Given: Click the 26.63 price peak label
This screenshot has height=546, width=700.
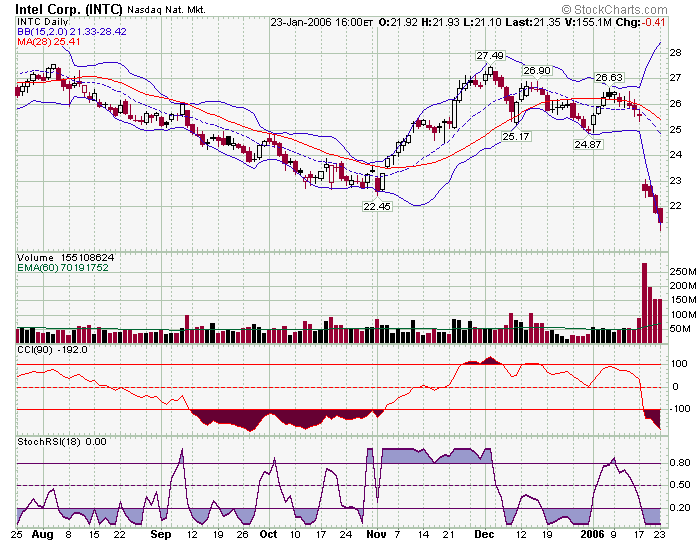Looking at the screenshot, I should click(609, 78).
